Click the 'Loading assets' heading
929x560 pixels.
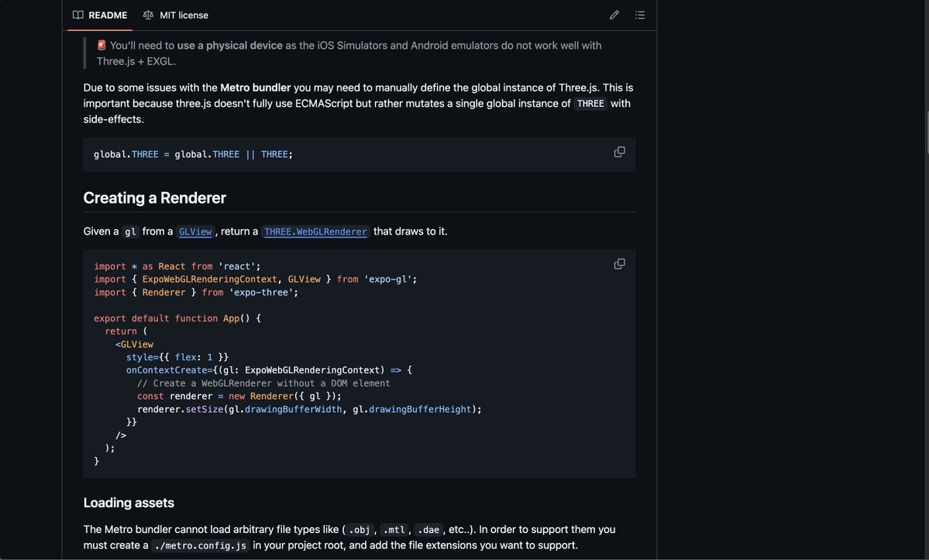pos(129,503)
